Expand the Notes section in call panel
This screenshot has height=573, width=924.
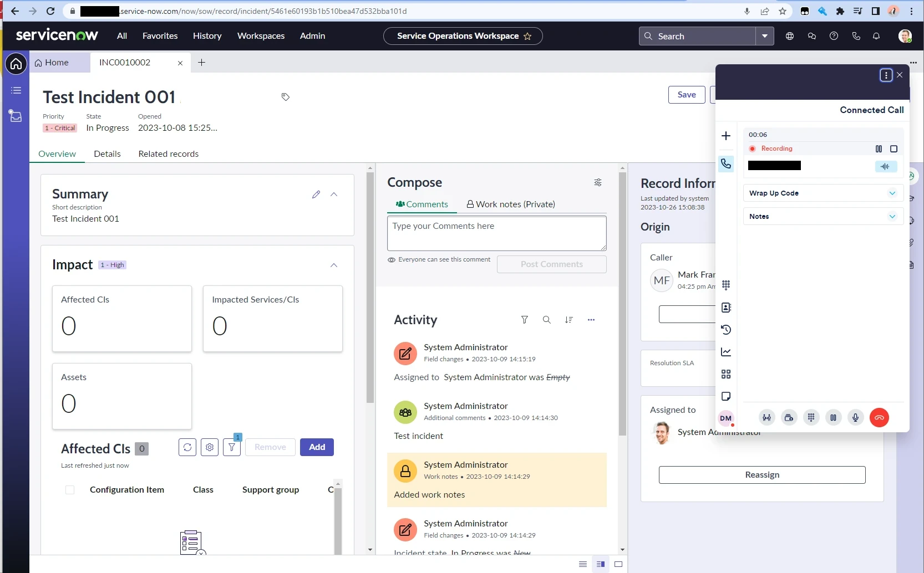892,217
